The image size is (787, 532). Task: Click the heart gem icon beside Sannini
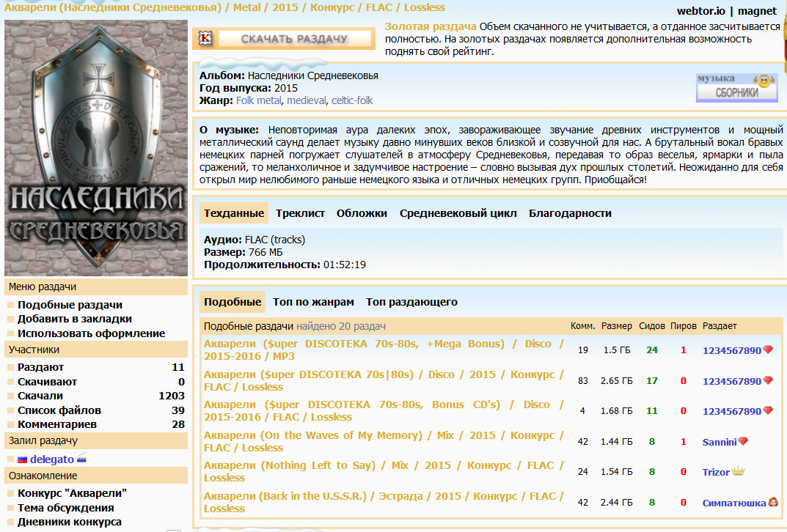[x=743, y=442]
